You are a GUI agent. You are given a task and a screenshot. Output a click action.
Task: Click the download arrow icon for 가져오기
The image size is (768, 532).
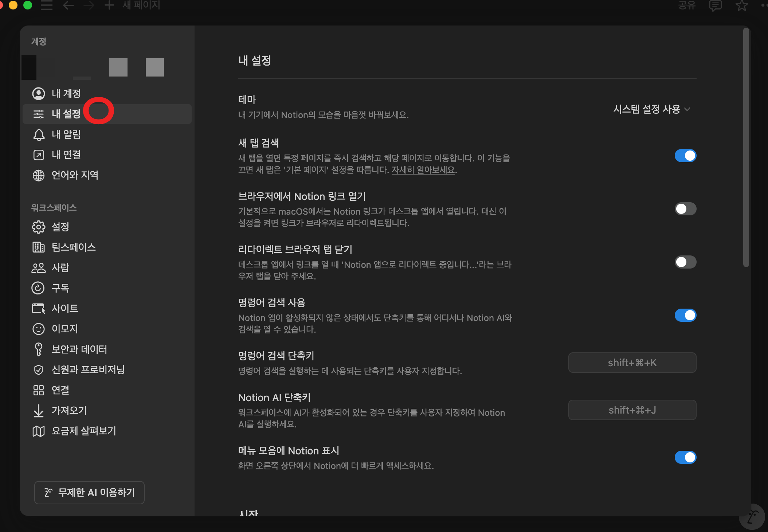[39, 411]
